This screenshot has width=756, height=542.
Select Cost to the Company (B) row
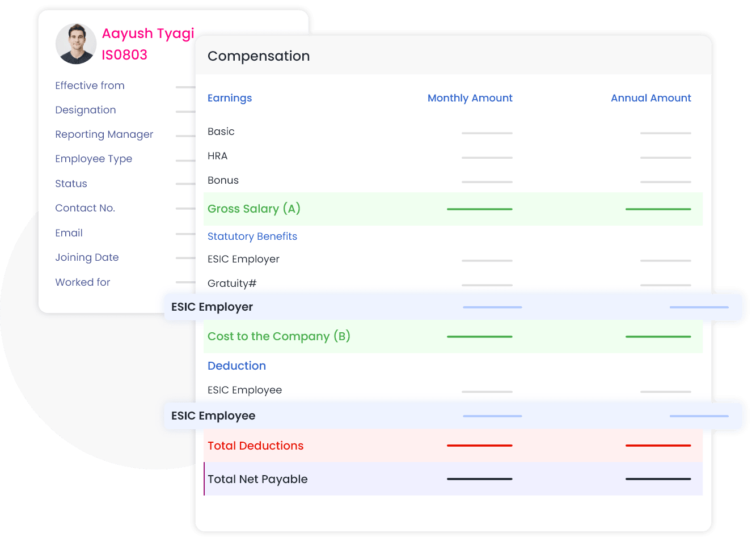coord(279,336)
